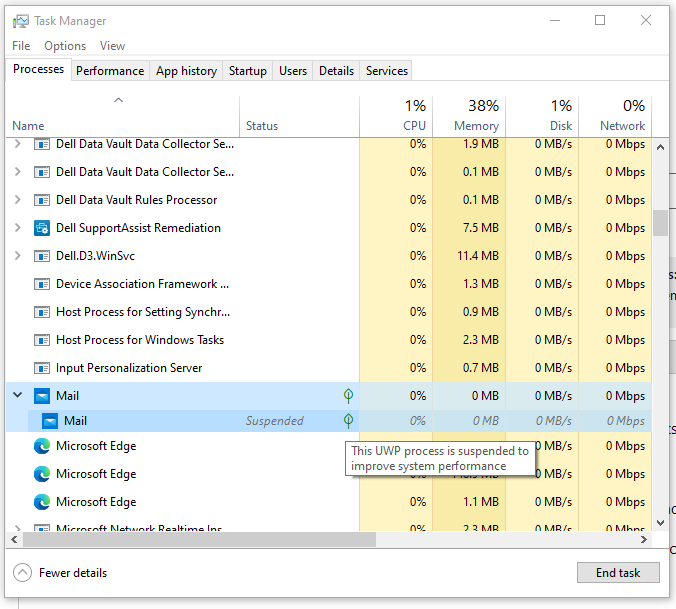The width and height of the screenshot is (676, 609).
Task: Click the green leaf icon on Mail parent row
Action: point(348,396)
